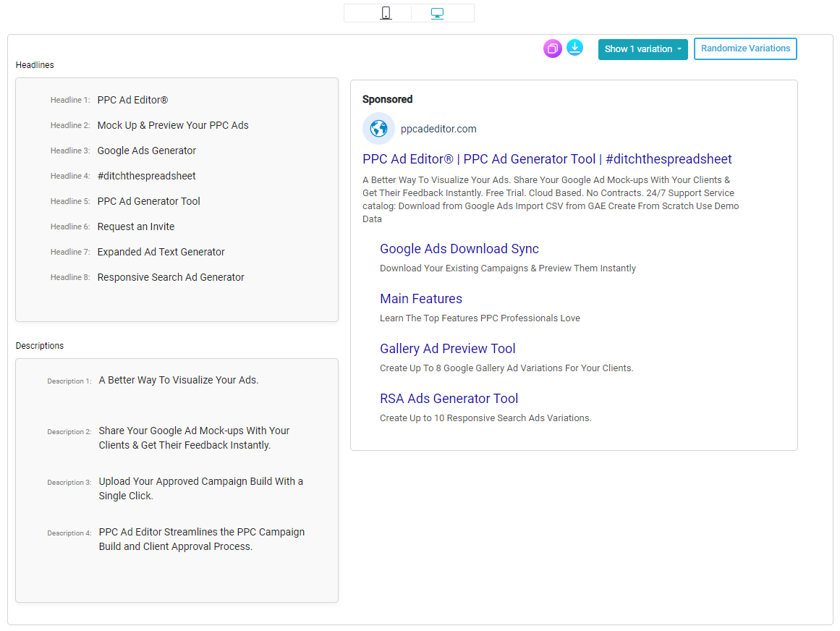Select Headline 6 Request an Invite
This screenshot has width=840, height=631.
[136, 226]
